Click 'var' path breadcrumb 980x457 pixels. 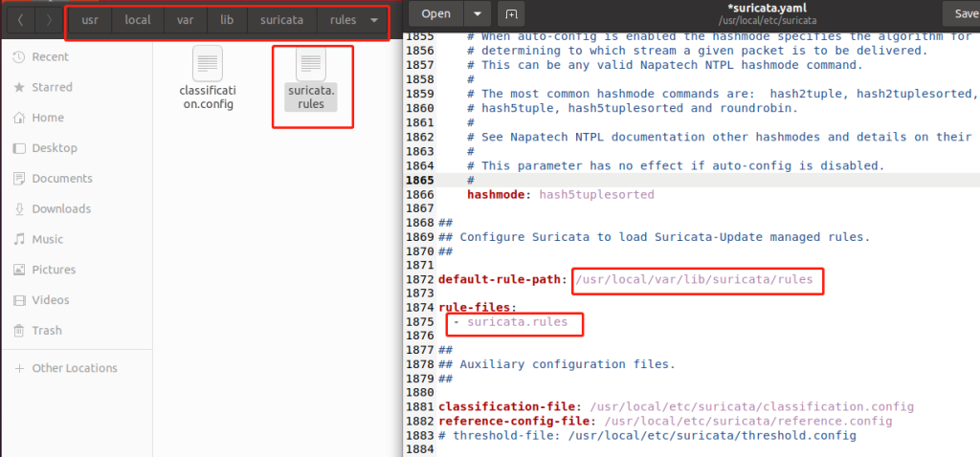[185, 20]
